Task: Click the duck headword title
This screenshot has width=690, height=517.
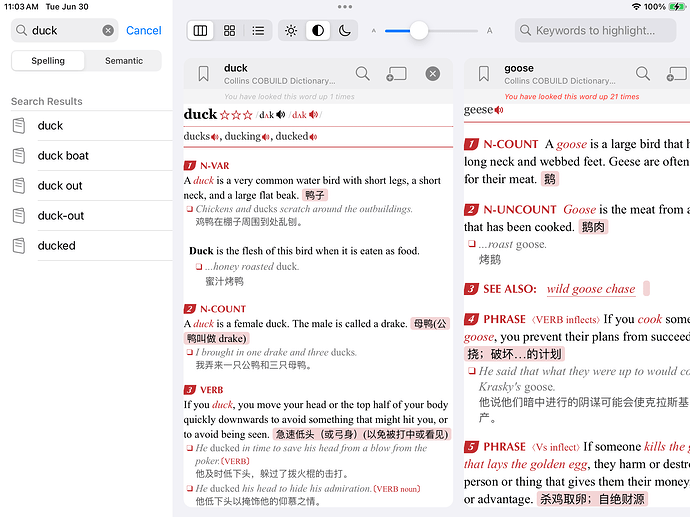Action: click(x=200, y=114)
